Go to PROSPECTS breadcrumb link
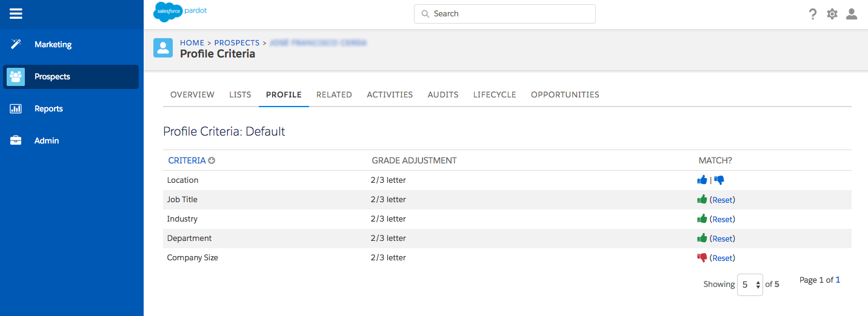This screenshot has height=316, width=868. (236, 43)
